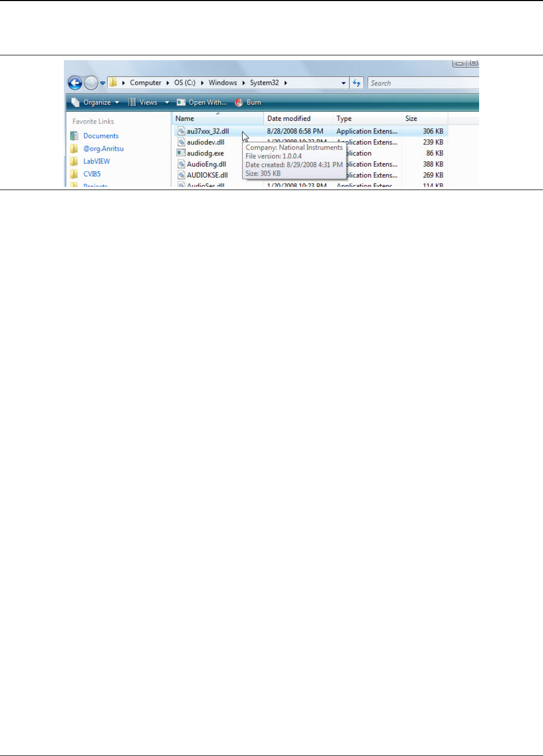Click the Organize icon in toolbar
Screen dimensions: 543x756
[x=75, y=102]
